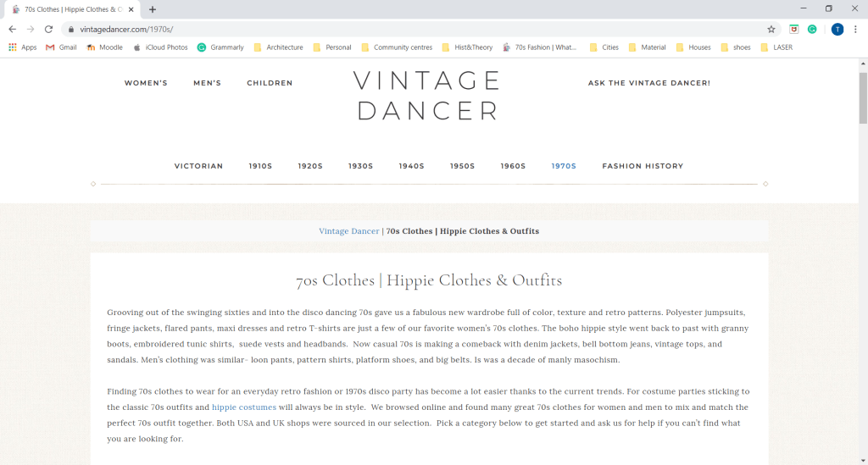Open the Apps grid shortcut
This screenshot has height=465, width=868.
(23, 47)
